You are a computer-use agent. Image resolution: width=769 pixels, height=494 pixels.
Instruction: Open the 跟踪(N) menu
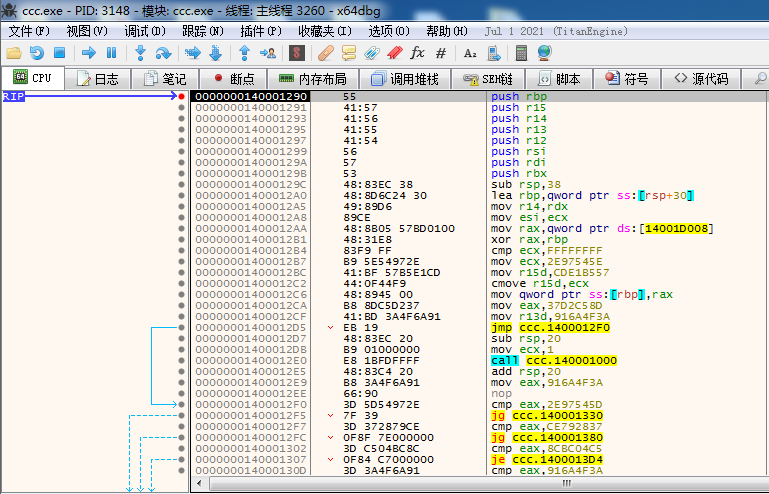click(x=203, y=31)
